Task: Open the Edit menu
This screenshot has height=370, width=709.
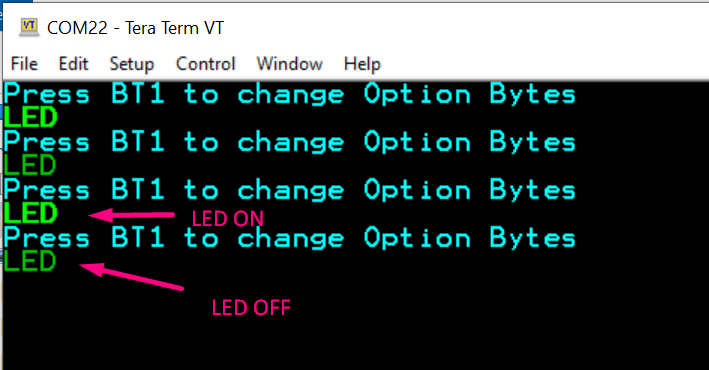Action: pos(73,64)
